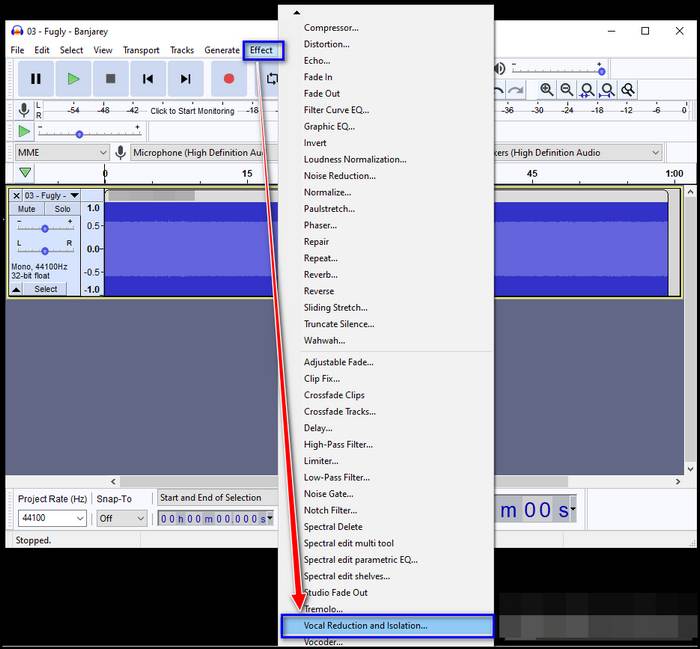Click the vertical scrollbar down arrow

[x=690, y=469]
